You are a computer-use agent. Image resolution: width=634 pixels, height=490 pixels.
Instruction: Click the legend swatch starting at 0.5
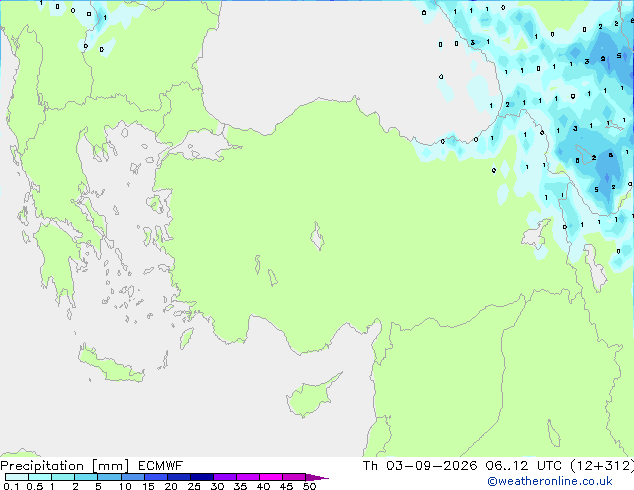40,477
